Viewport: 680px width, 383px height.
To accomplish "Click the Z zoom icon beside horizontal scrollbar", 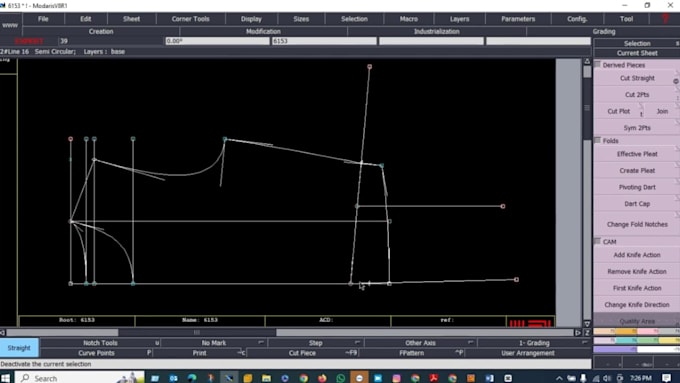I will [587, 333].
